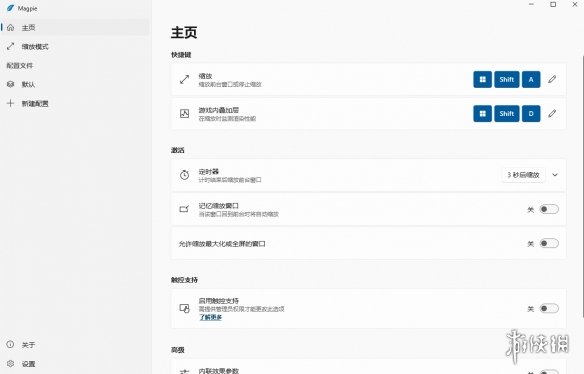Create a new profile with 新建配置
The width and height of the screenshot is (584, 374).
pos(75,104)
